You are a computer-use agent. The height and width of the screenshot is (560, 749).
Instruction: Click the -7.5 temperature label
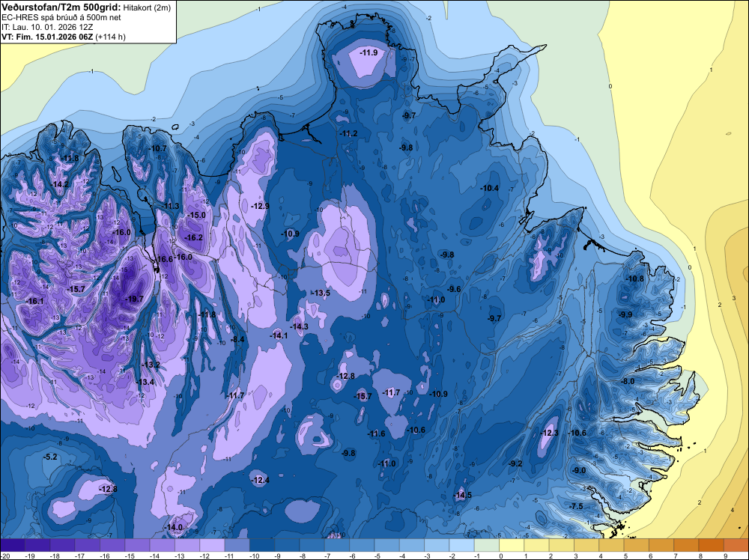click(577, 507)
